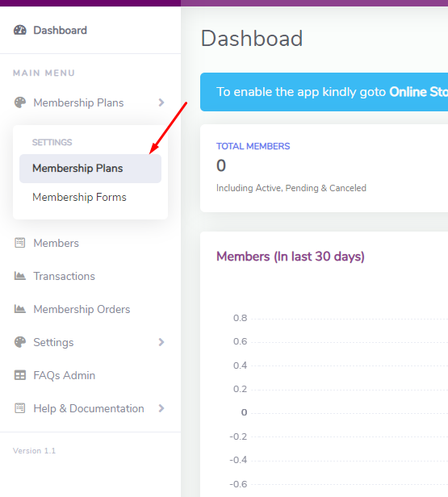
Task: Collapse Membership Plans menu using its chevron
Action: click(161, 102)
